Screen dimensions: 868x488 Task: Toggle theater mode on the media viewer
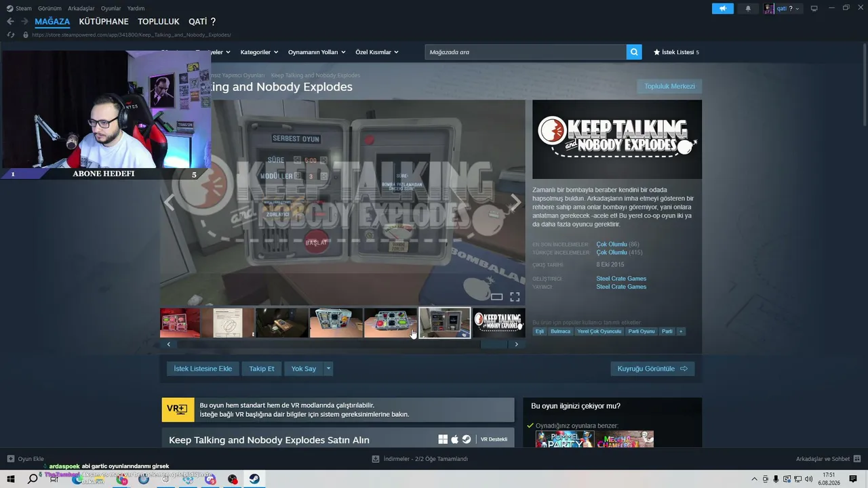496,297
